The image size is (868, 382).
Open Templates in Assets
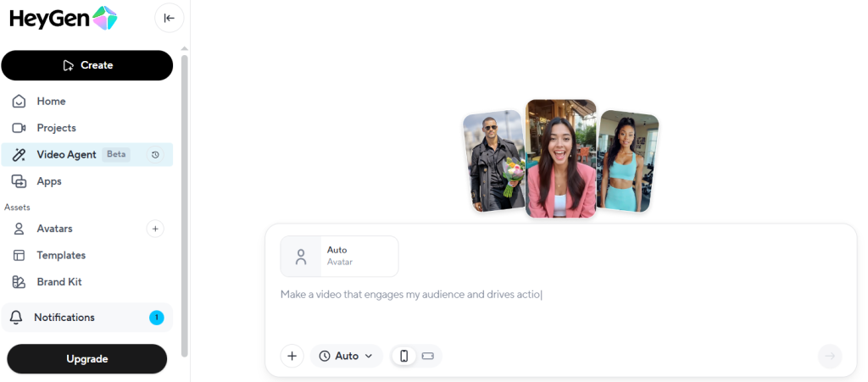(61, 255)
